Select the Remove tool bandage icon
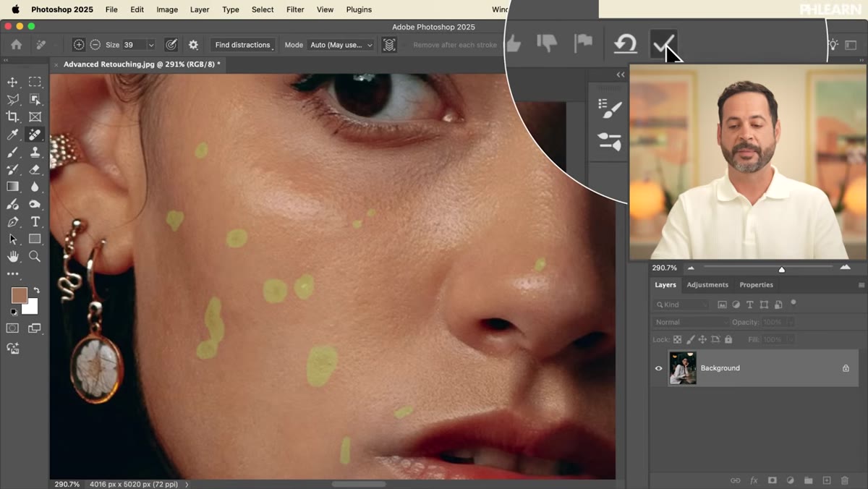Image resolution: width=868 pixels, height=489 pixels. pyautogui.click(x=35, y=135)
